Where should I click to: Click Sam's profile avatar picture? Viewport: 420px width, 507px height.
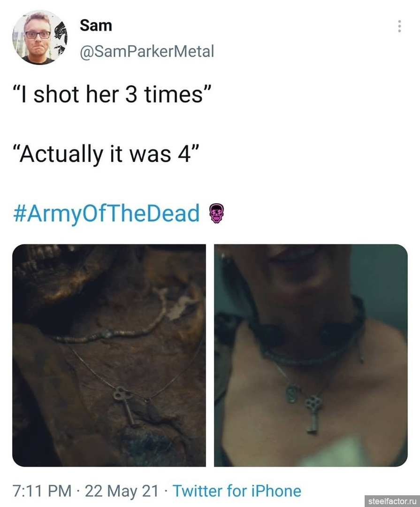(40, 38)
